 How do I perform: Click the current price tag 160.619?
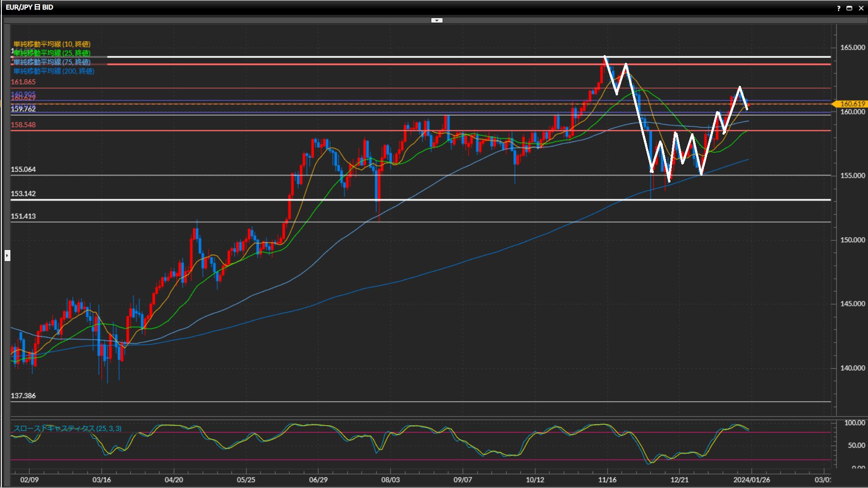point(852,104)
